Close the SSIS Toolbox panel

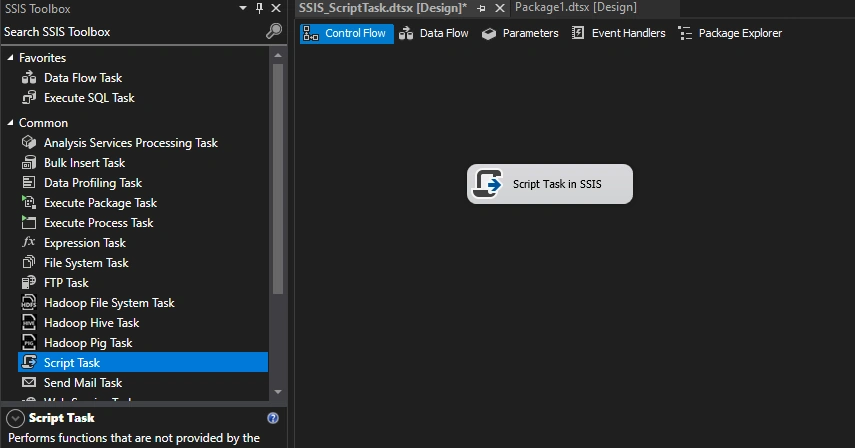coord(276,8)
